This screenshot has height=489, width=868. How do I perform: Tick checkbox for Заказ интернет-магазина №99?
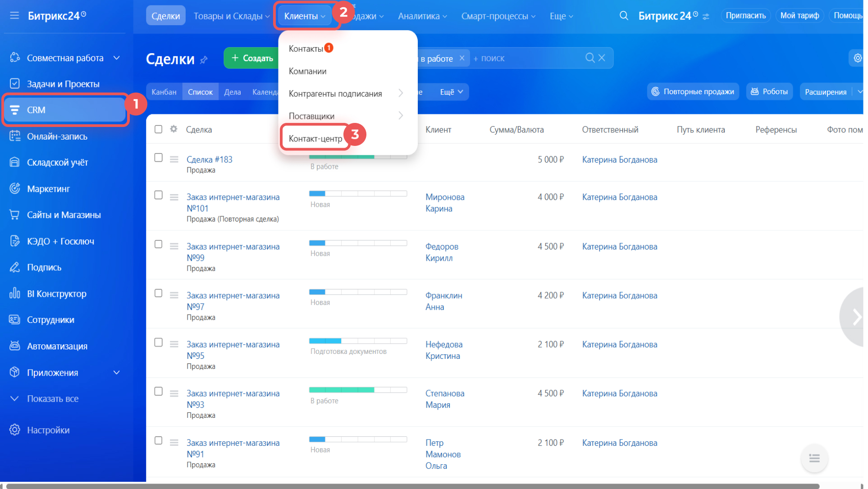pos(158,244)
